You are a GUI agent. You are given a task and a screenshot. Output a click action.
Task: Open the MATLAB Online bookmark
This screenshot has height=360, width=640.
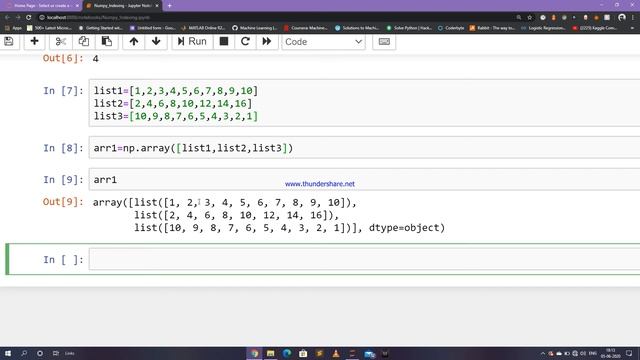click(203, 28)
